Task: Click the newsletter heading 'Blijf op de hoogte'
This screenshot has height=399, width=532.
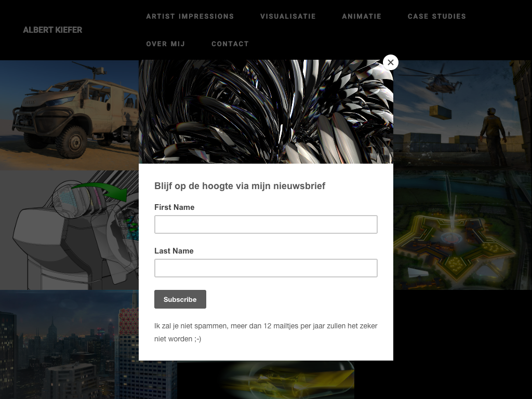Action: pyautogui.click(x=240, y=186)
